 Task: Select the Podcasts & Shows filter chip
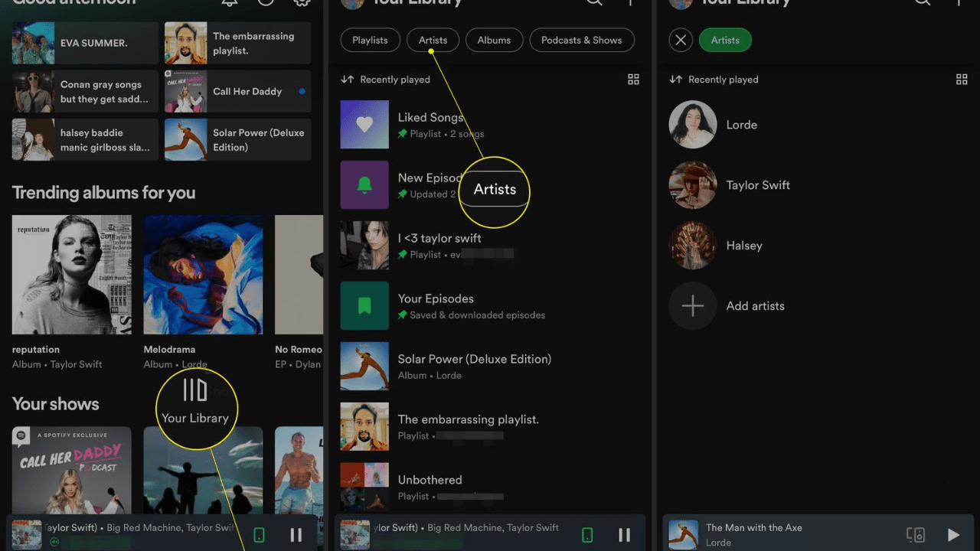[x=582, y=41]
